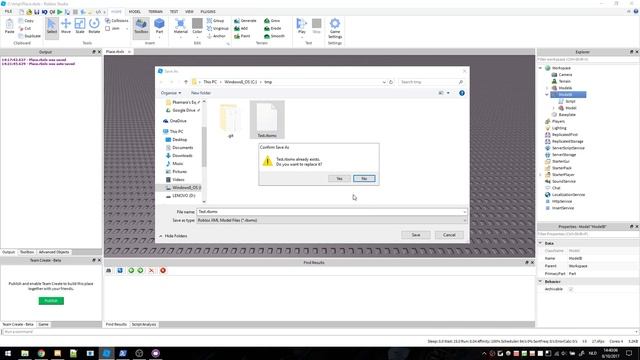Go up one folder with up arrow
The height and width of the screenshot is (360, 640).
coord(186,82)
